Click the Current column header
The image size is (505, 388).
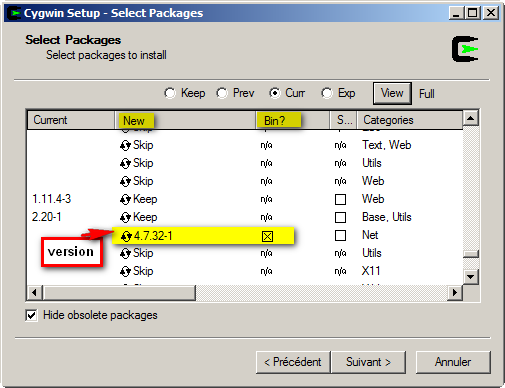71,120
